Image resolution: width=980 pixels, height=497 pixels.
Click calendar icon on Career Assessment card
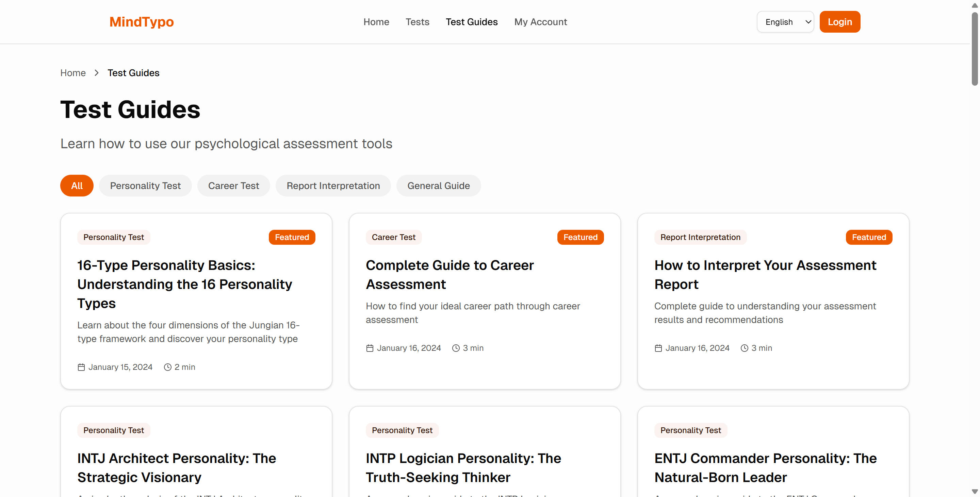pyautogui.click(x=370, y=348)
